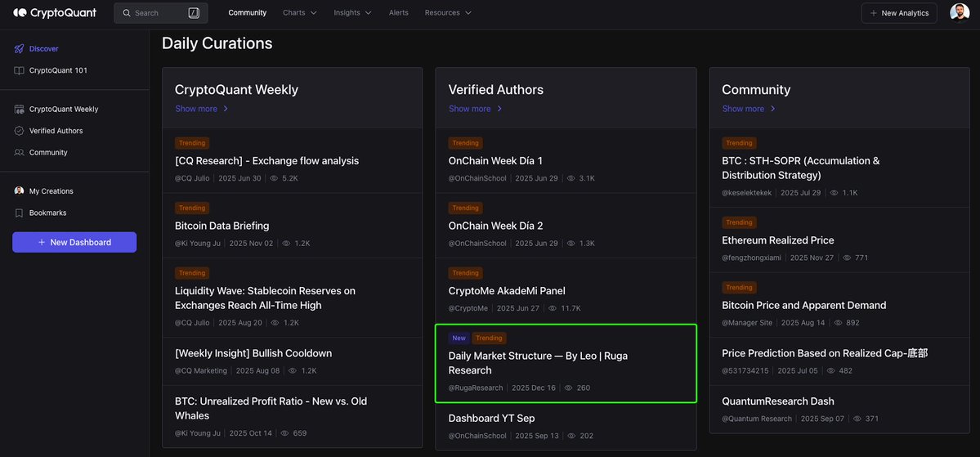This screenshot has height=457, width=980.
Task: Open Price Prediction Based on Realized Cap post
Action: point(825,353)
